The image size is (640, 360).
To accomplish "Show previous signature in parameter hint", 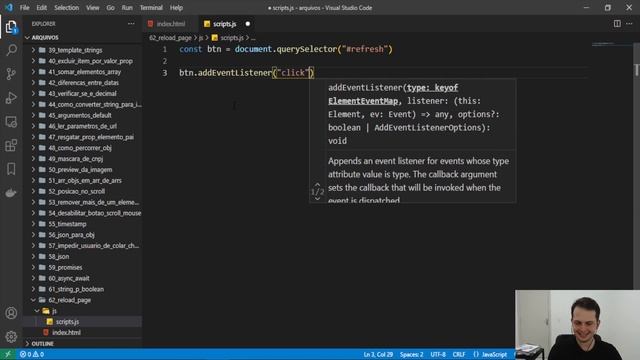I will [x=317, y=185].
